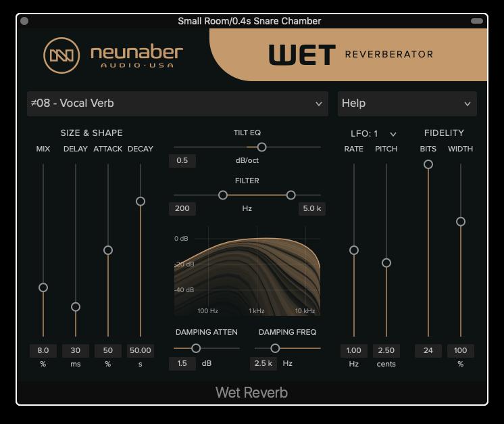The image size is (504, 424).
Task: Click the 'DAMPING ATTEN' label
Action: click(207, 332)
